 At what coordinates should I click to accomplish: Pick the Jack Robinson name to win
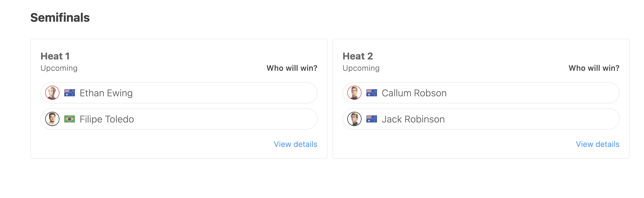click(x=413, y=119)
